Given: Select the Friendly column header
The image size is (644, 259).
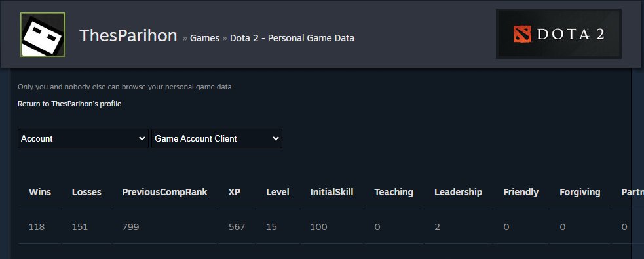Looking at the screenshot, I should (521, 192).
